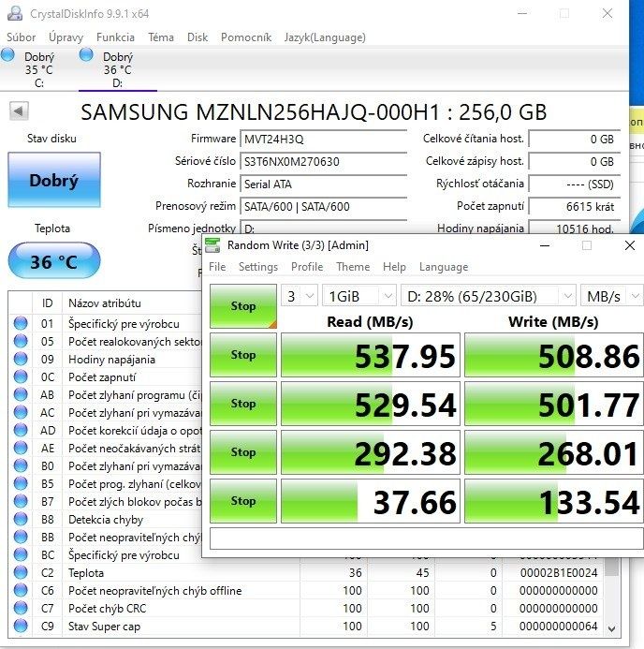Click the 133.54 write result bar
Screen dimensions: 644x649
554,501
